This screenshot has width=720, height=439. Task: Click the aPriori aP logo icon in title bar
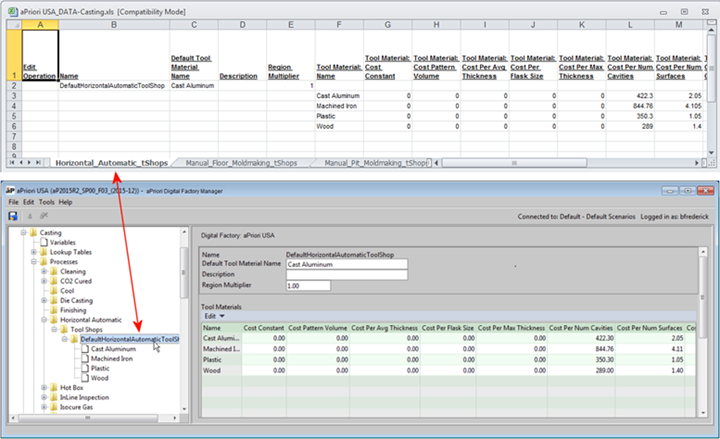coord(10,190)
